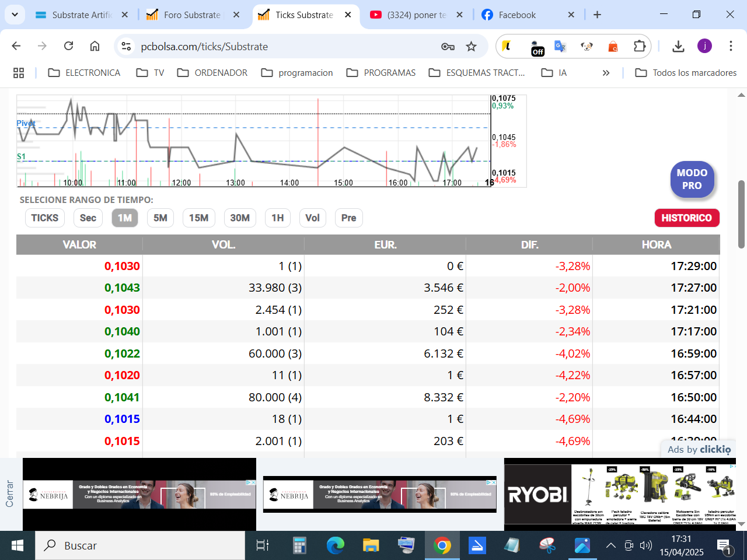
Task: Activate the MODO PRO button
Action: [x=692, y=179]
